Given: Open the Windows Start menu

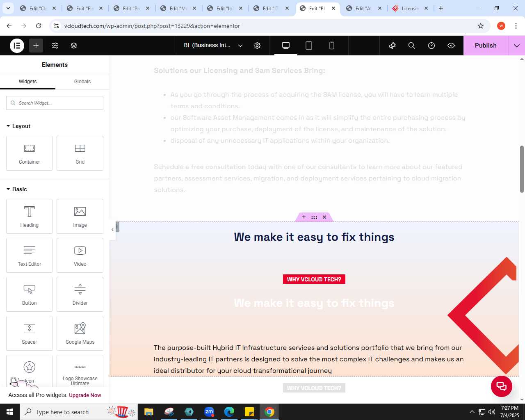Looking at the screenshot, I should coord(10,412).
